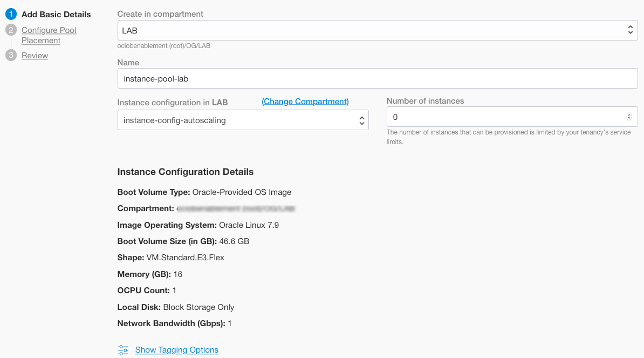Open the Create in compartment LAB dropdown
The image size is (644, 358).
[x=377, y=30]
